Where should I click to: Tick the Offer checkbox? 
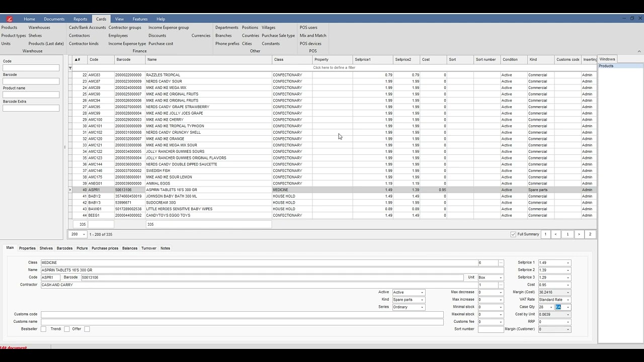click(87, 329)
